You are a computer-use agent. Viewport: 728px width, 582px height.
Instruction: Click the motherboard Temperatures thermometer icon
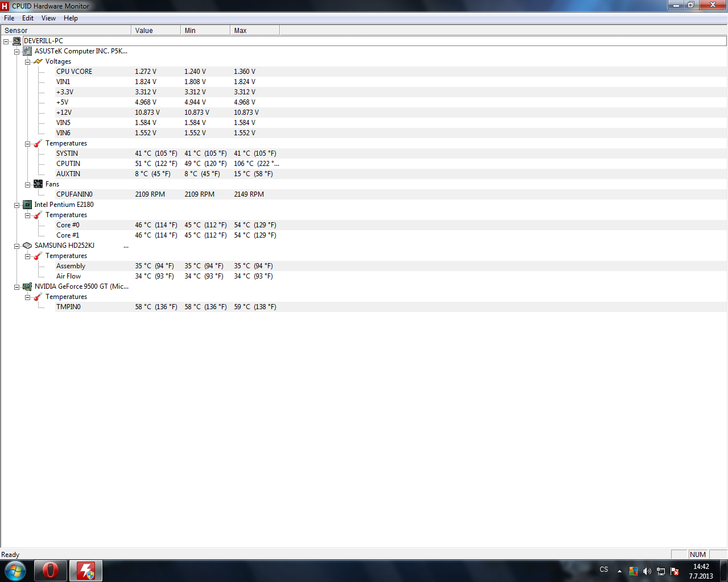[38, 143]
